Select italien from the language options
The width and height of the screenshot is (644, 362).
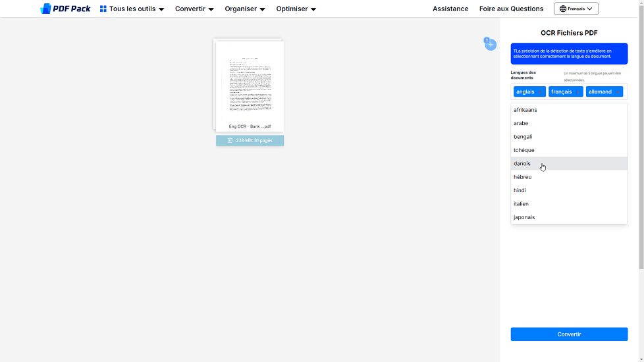pyautogui.click(x=521, y=204)
